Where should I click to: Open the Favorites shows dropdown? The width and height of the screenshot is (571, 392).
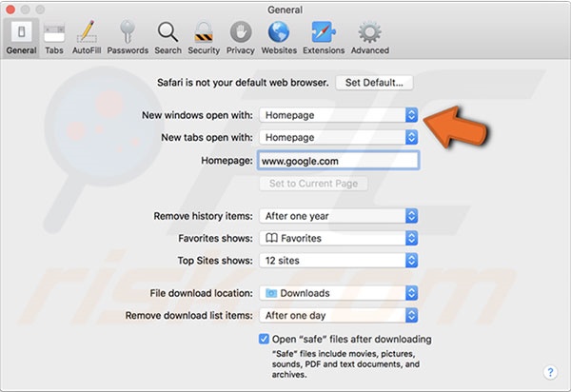tap(338, 238)
